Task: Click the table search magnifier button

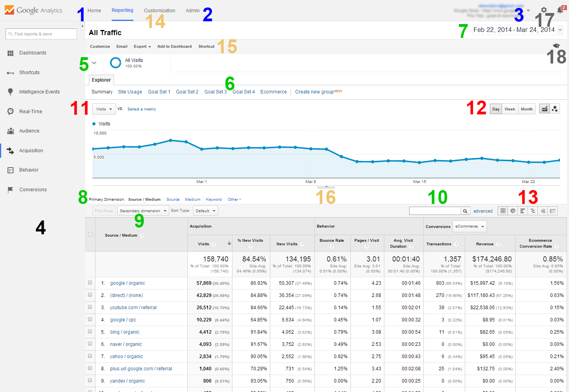Action: pos(466,211)
